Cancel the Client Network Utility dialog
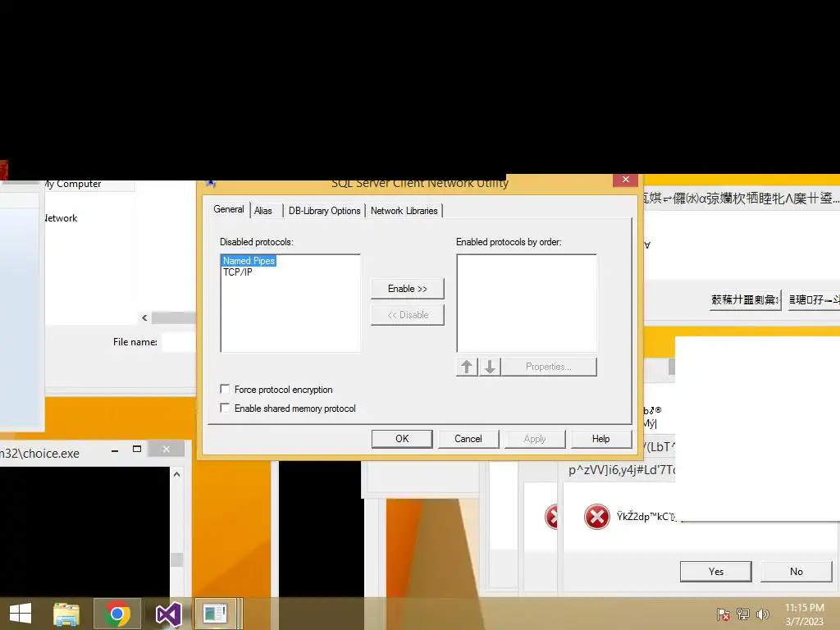The image size is (840, 630). [x=468, y=439]
